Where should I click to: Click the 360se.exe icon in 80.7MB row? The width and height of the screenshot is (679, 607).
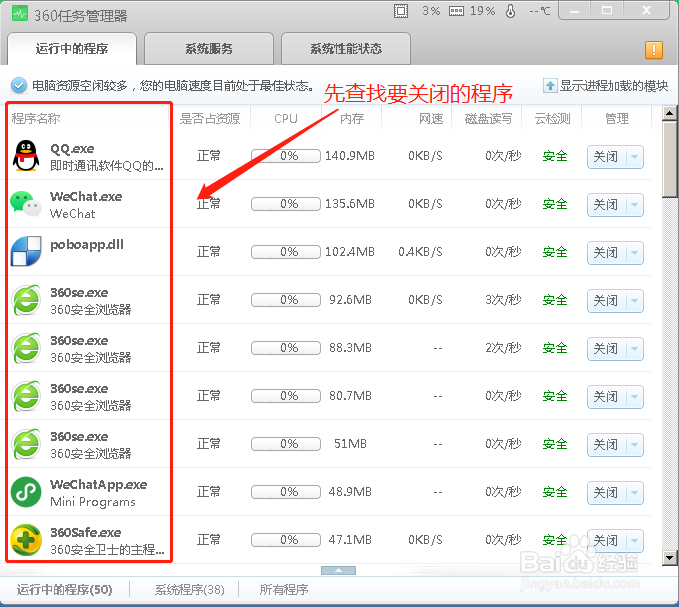pyautogui.click(x=26, y=396)
